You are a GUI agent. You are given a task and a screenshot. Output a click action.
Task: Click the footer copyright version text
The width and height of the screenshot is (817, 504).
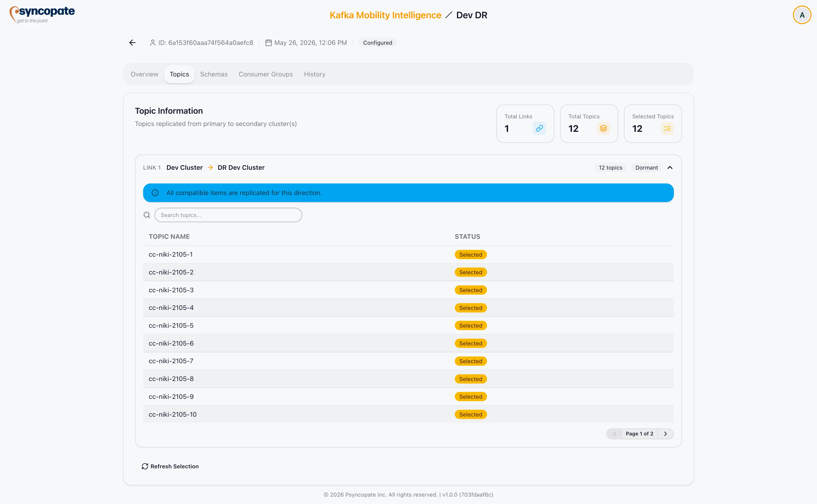point(408,495)
